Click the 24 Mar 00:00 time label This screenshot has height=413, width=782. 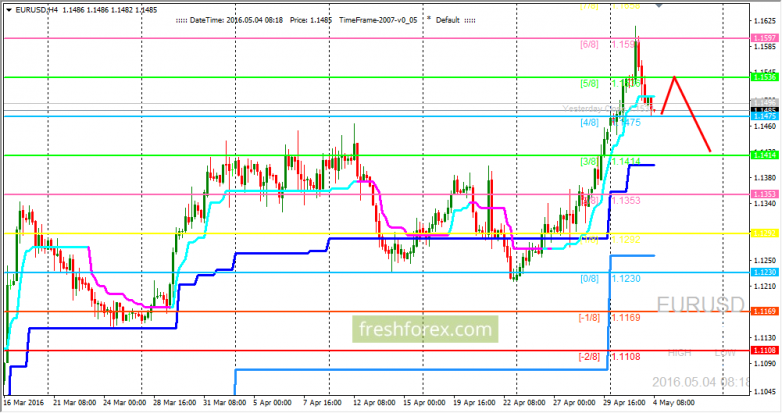pos(125,402)
